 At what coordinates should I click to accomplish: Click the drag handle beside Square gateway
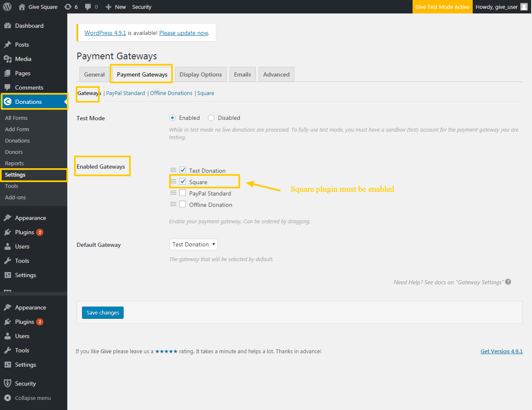[x=173, y=181]
